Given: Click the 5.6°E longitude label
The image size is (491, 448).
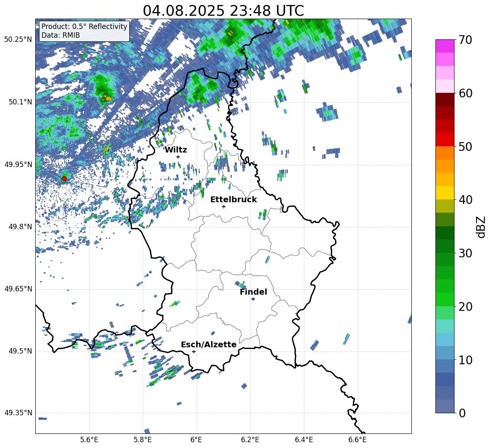Looking at the screenshot, I should 89,440.
